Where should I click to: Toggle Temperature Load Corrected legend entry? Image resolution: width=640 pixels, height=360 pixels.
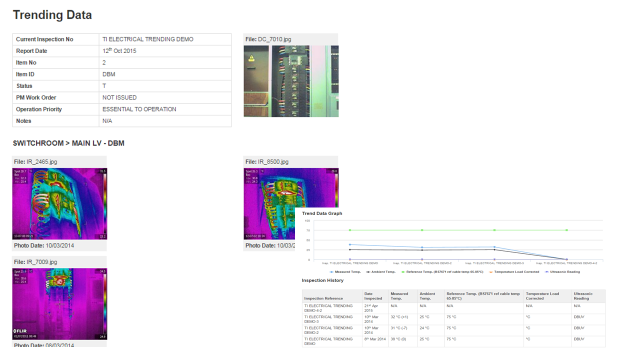514,272
